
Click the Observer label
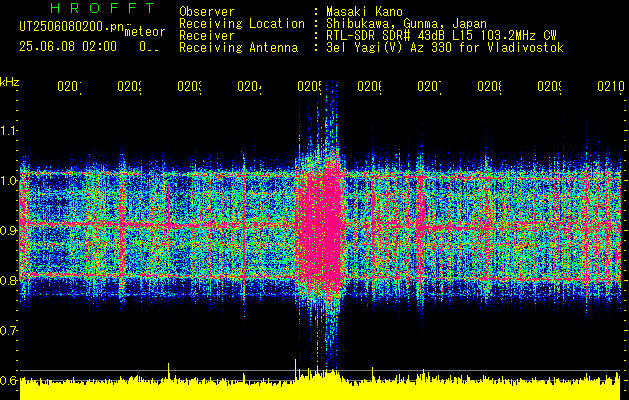(x=207, y=12)
